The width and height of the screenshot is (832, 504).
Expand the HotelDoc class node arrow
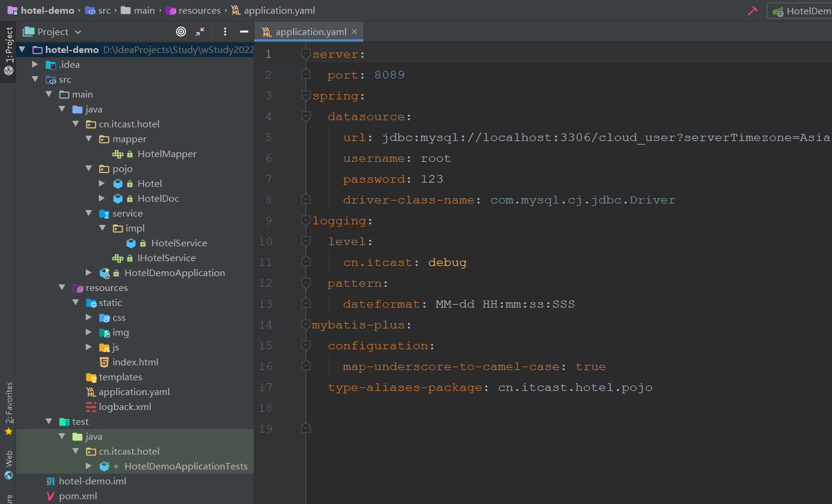click(x=102, y=198)
